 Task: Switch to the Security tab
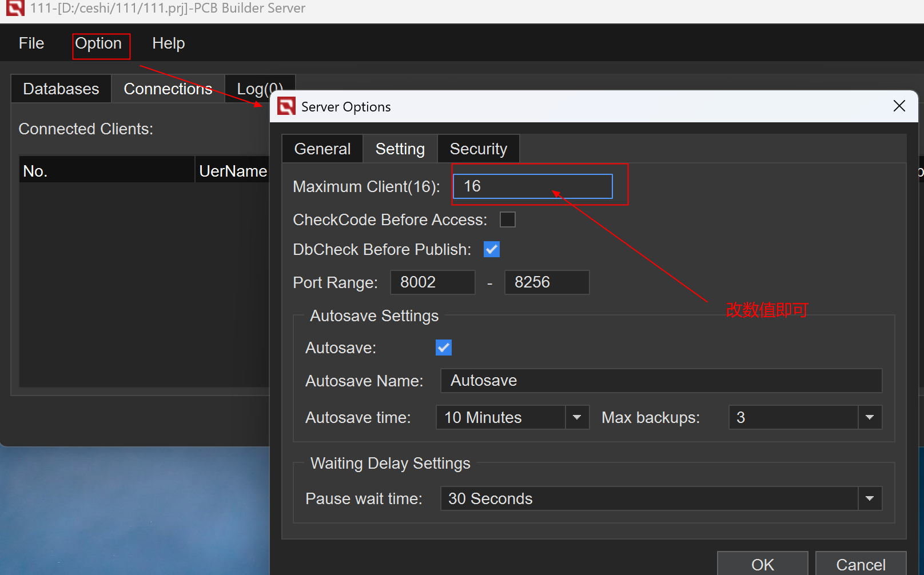coord(478,149)
